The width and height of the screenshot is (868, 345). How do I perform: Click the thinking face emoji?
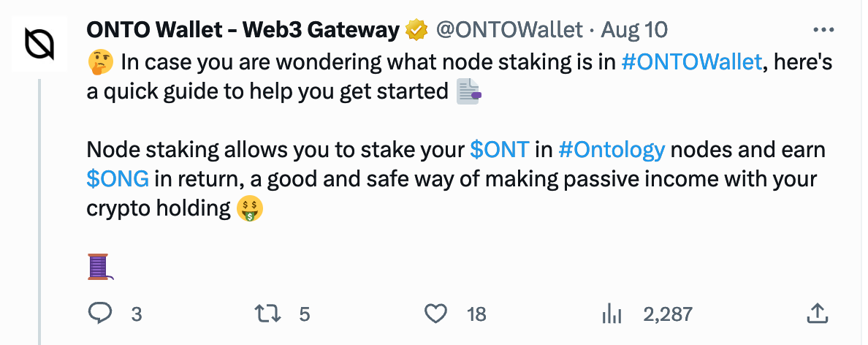tap(99, 62)
